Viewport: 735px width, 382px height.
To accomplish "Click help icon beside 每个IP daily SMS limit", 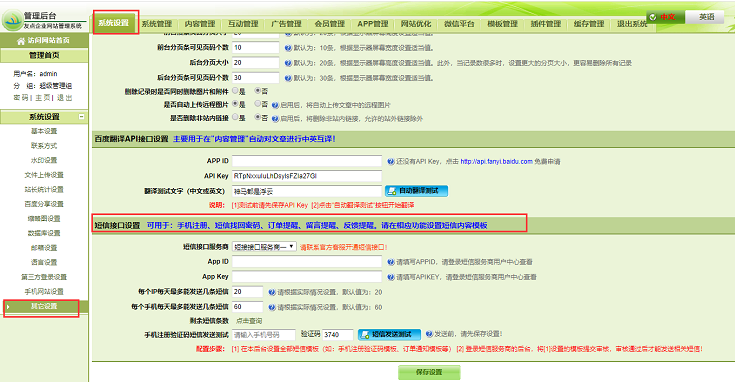I will pos(271,292).
